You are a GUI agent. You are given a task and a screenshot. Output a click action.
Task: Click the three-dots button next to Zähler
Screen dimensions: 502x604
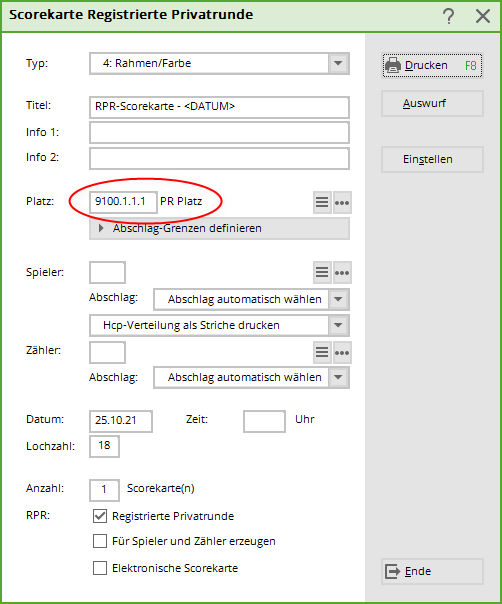(342, 352)
